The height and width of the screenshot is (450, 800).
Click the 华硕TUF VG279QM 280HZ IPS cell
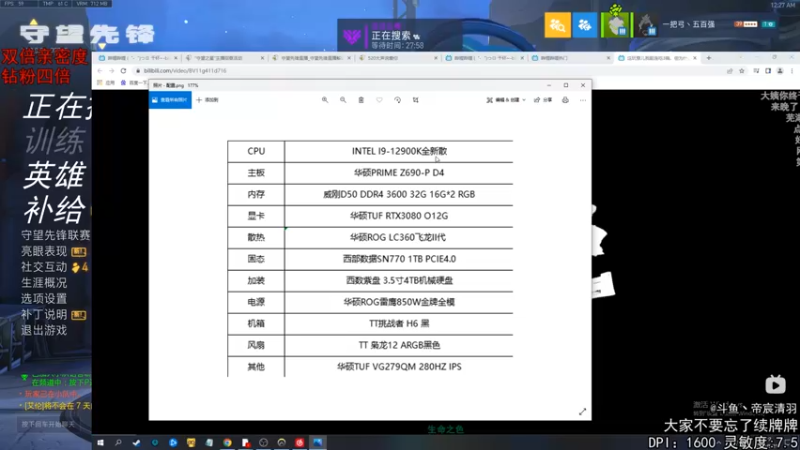(399, 366)
